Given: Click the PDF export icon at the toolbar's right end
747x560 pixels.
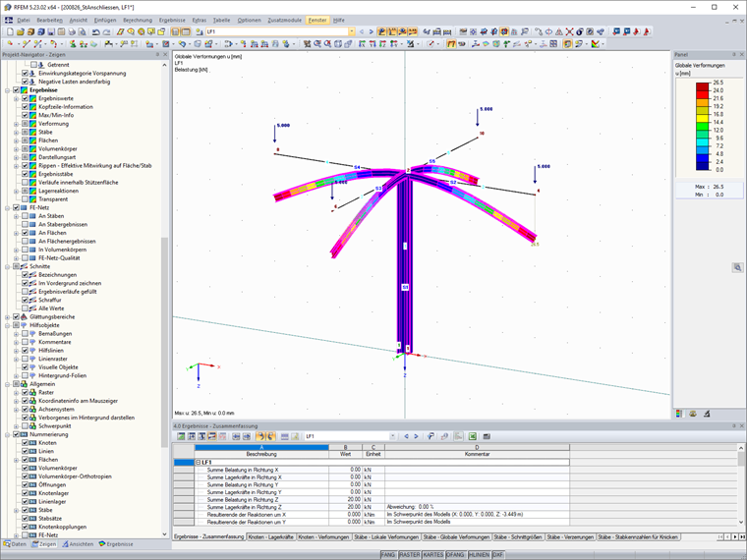Looking at the screenshot, I should click(x=647, y=31).
